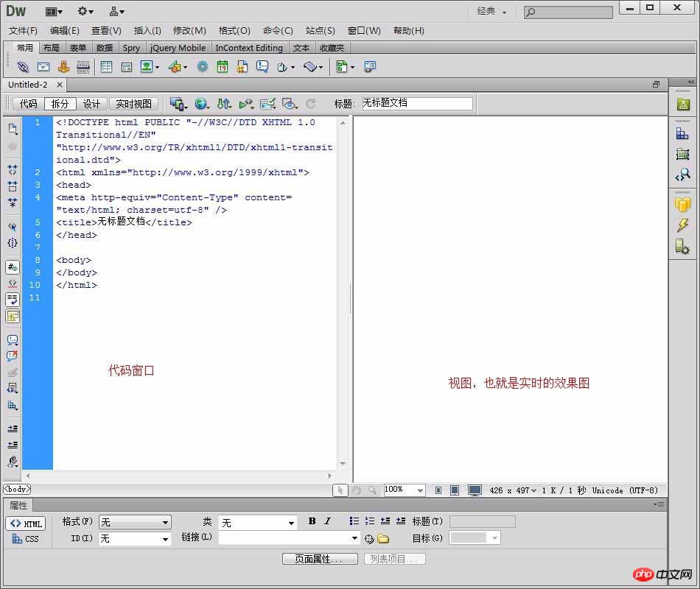Viewport: 700px width, 589px height.
Task: Insert a hyperlink from the Common toolbar
Action: pos(23,66)
